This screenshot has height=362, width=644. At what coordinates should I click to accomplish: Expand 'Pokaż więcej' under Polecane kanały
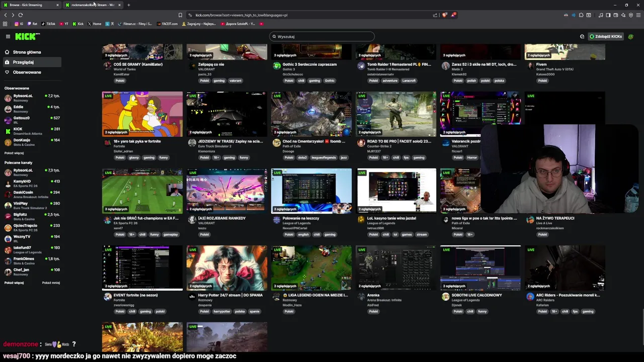[x=14, y=283]
